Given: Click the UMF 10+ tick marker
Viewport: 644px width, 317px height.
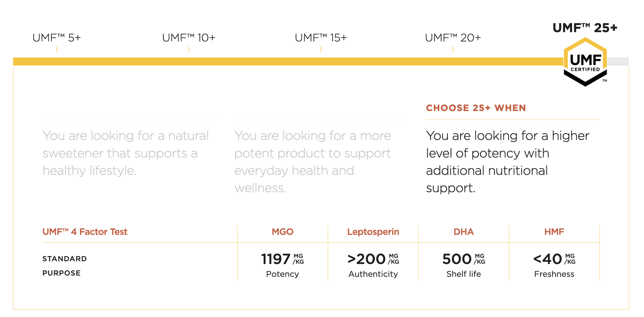Looking at the screenshot, I should [x=189, y=49].
